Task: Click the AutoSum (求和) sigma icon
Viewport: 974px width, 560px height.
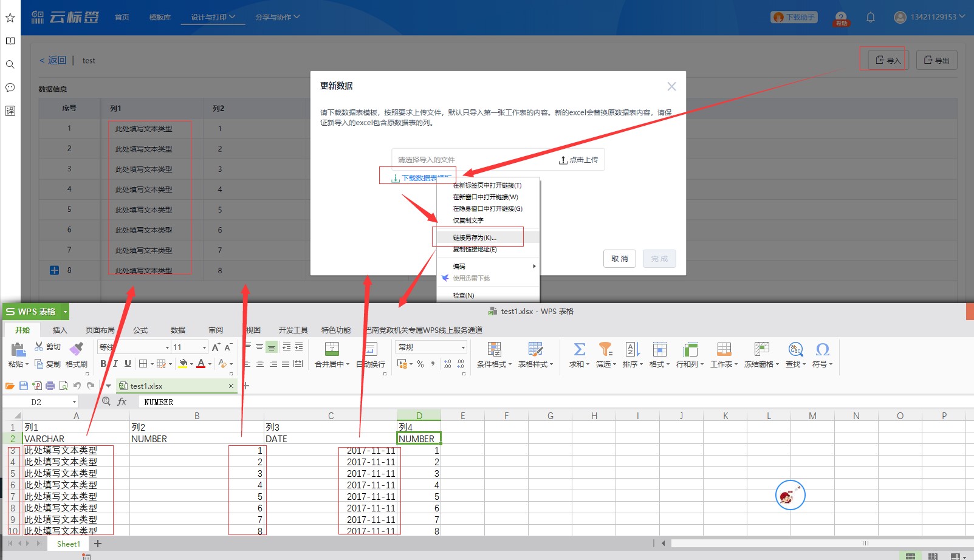Action: (580, 349)
